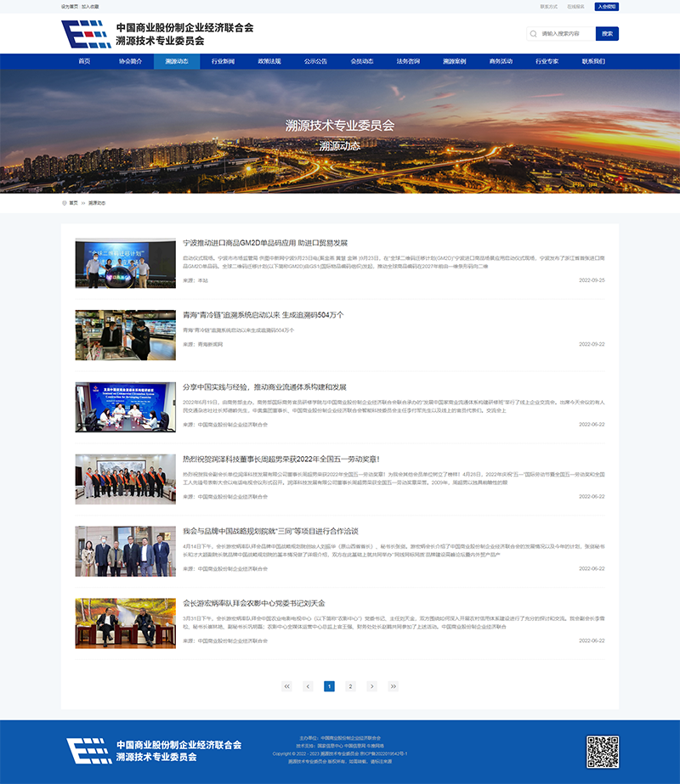680x784 pixels.
Task: Click the search magnifier icon
Action: (x=533, y=34)
